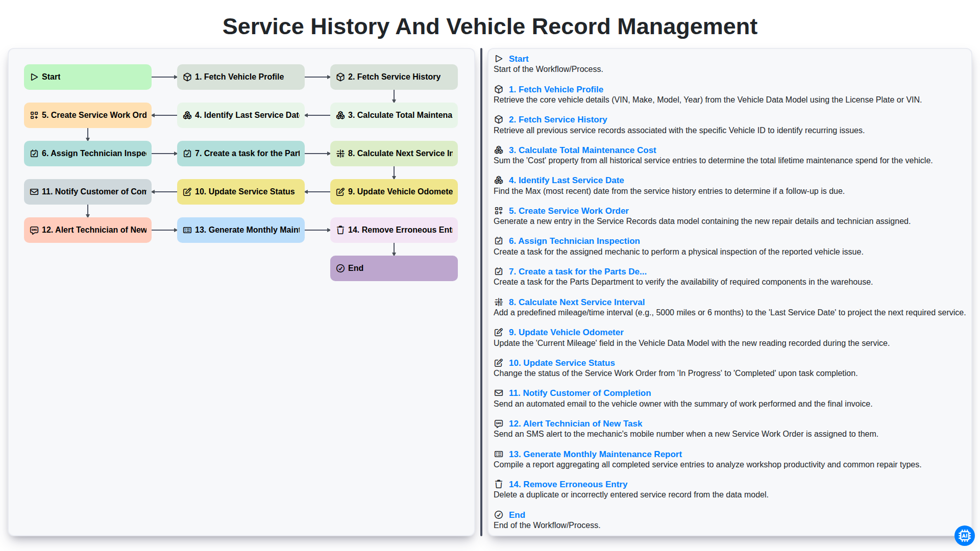Select the 2. Fetch Service History flowchart node

394,77
